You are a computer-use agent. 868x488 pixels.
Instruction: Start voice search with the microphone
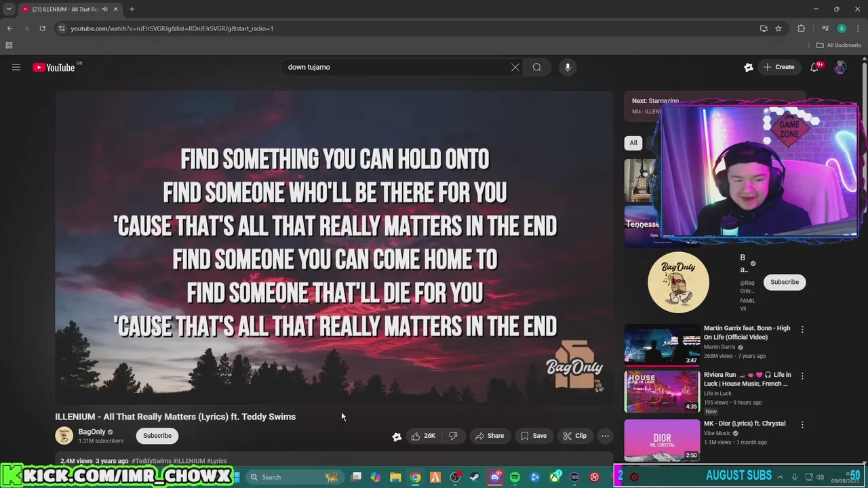568,67
